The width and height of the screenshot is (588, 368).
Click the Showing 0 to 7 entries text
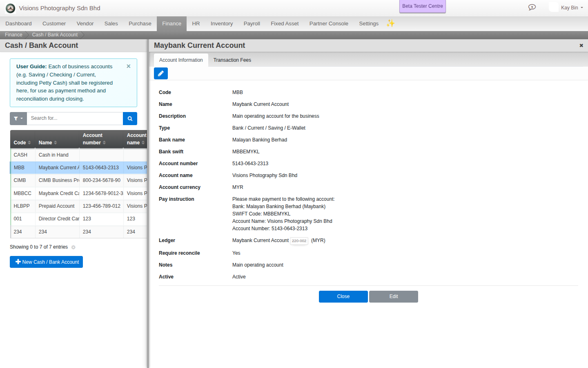[x=39, y=247]
